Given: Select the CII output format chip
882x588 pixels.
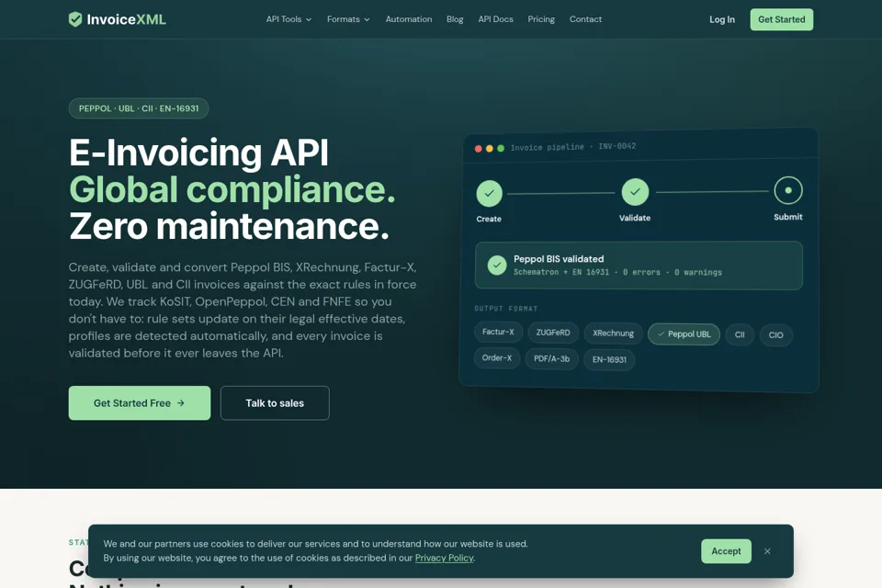Looking at the screenshot, I should (x=740, y=334).
